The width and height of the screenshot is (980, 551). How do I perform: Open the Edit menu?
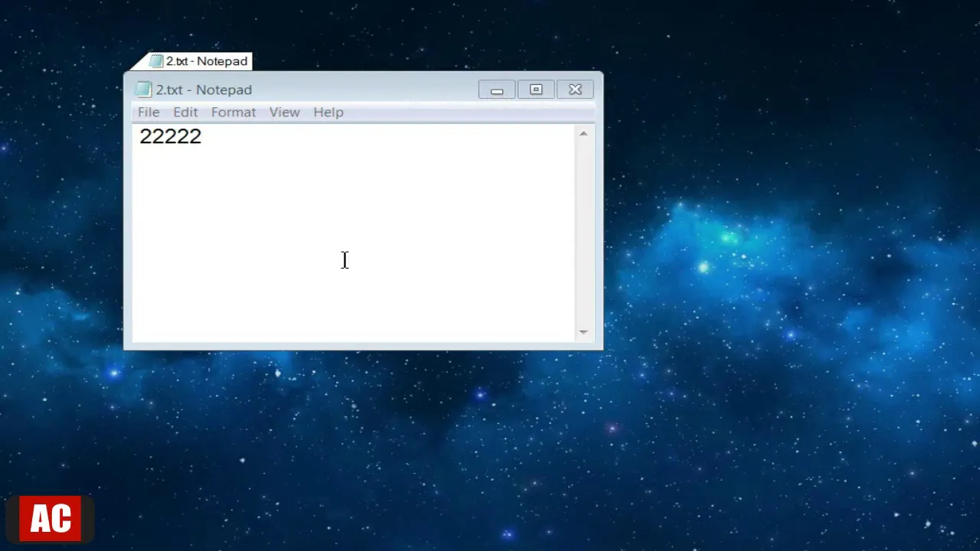(185, 112)
